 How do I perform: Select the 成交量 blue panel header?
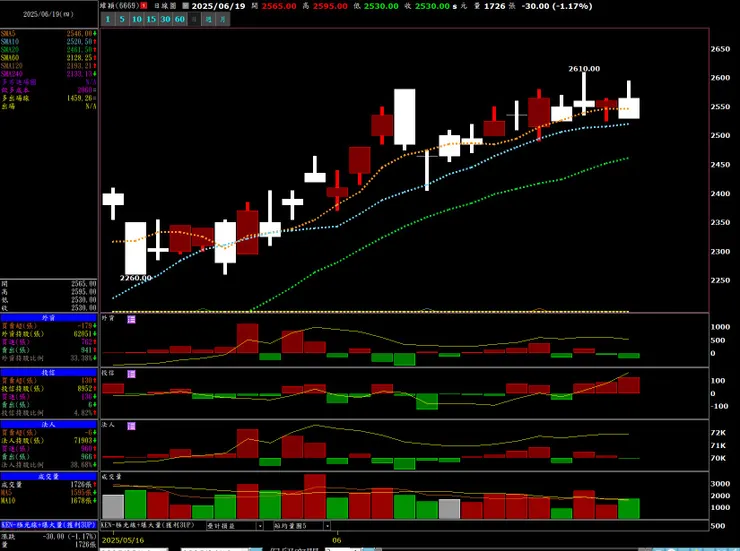click(x=49, y=476)
